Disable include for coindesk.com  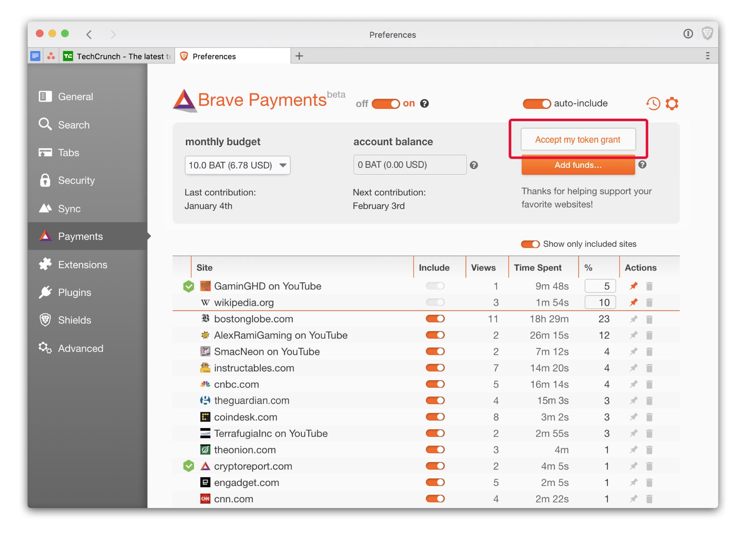[435, 417]
